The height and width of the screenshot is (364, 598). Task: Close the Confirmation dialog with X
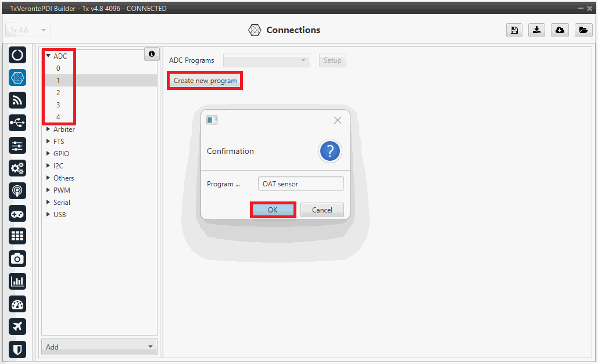coord(338,120)
